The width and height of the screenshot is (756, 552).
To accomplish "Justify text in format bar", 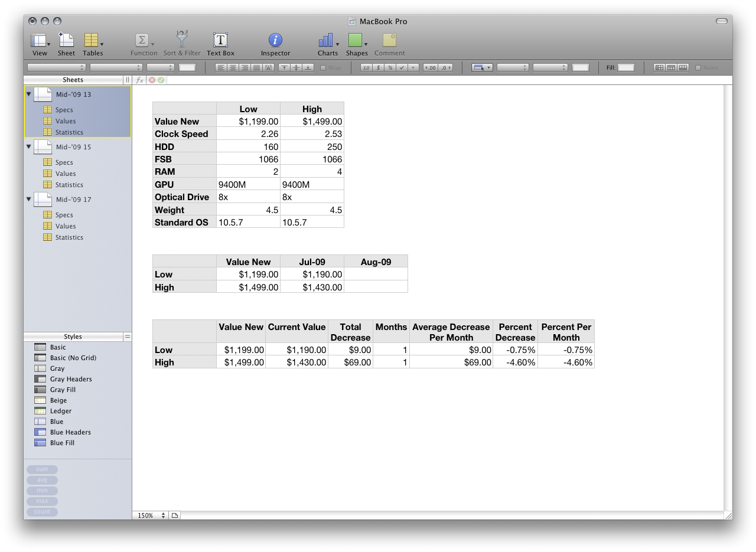I will click(x=256, y=68).
